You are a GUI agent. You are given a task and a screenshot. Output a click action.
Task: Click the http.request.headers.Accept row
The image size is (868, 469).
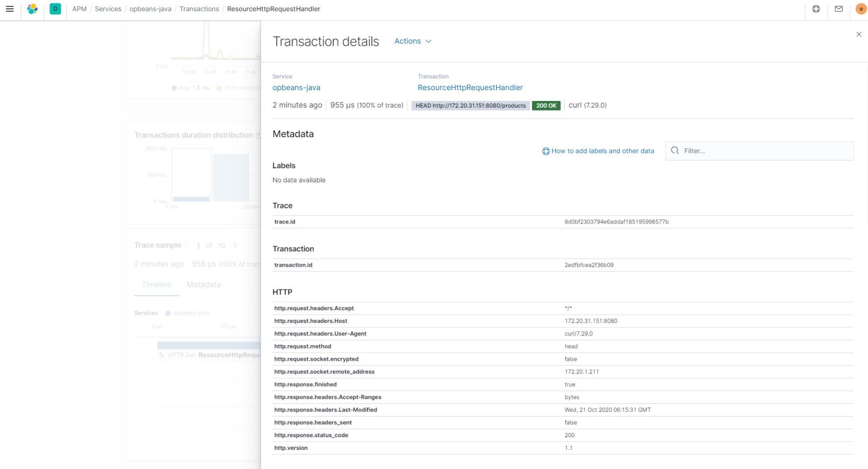pos(563,308)
